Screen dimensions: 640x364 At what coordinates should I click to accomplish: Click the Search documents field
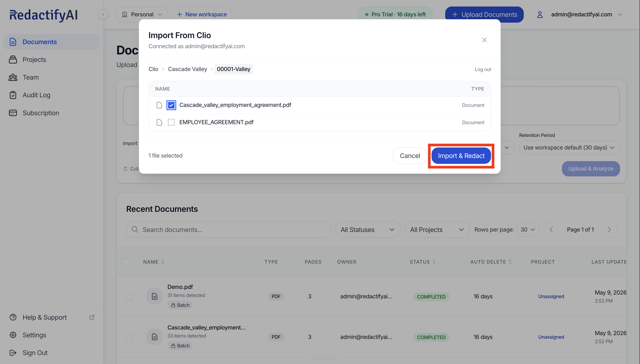pyautogui.click(x=228, y=230)
